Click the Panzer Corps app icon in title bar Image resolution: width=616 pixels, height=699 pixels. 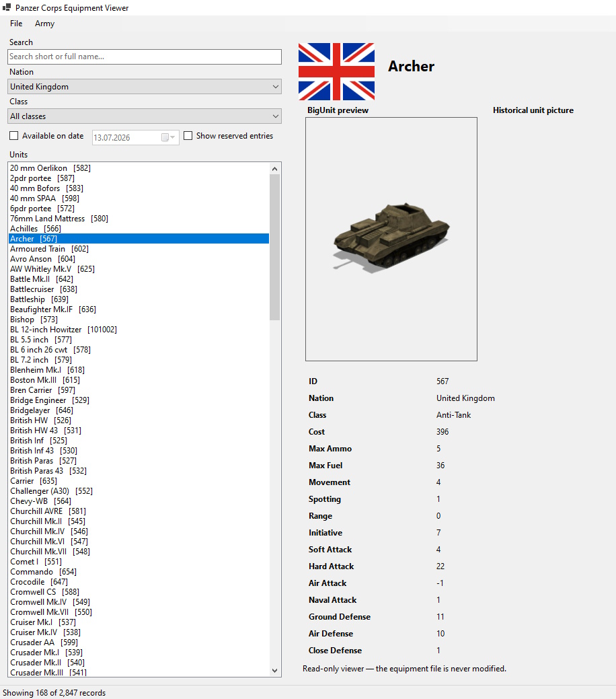click(x=7, y=7)
